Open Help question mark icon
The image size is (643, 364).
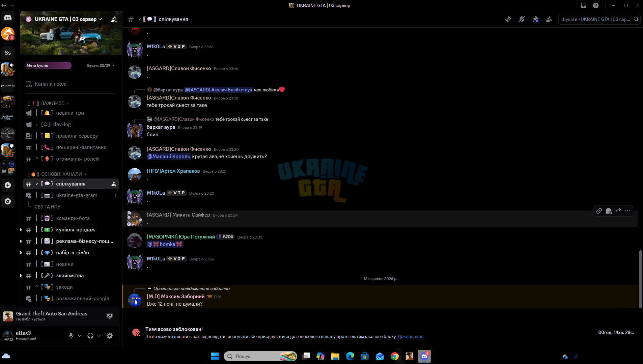[596, 5]
